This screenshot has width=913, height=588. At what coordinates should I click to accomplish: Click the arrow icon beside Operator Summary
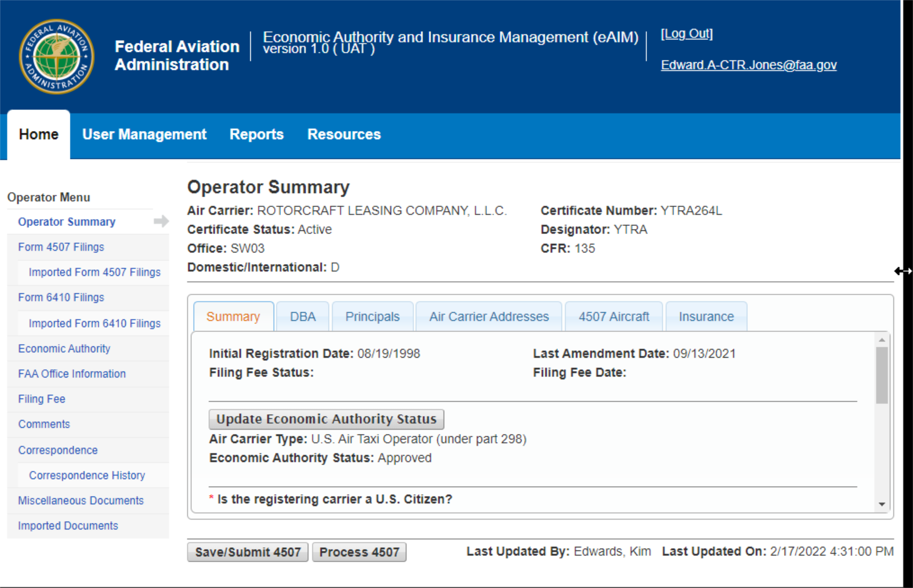(161, 221)
